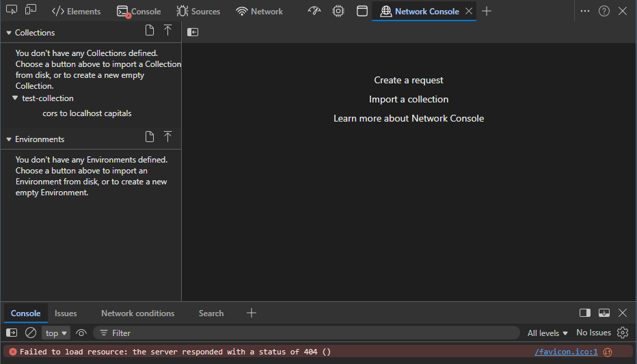Switch to the Network tab
This screenshot has height=364, width=637.
coord(259,12)
